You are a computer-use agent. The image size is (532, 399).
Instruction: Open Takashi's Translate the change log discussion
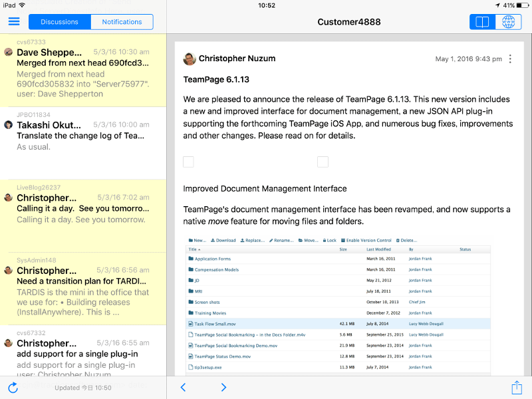pyautogui.click(x=83, y=143)
